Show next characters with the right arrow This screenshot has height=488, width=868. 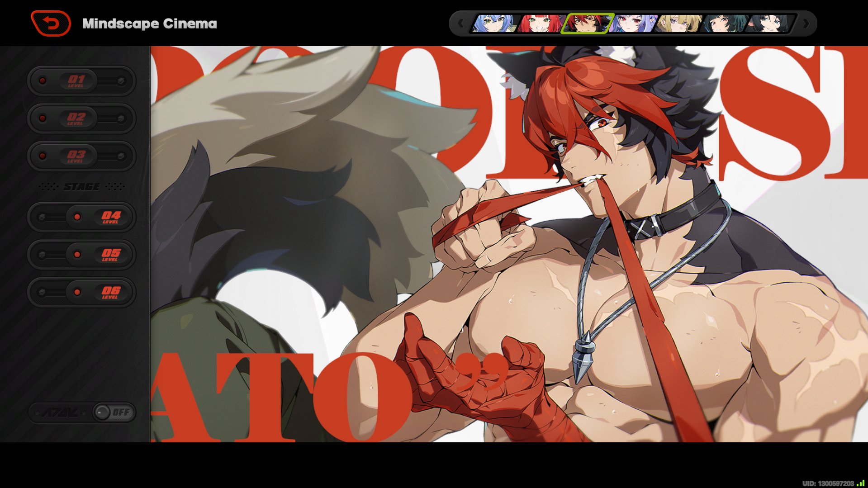pyautogui.click(x=806, y=24)
